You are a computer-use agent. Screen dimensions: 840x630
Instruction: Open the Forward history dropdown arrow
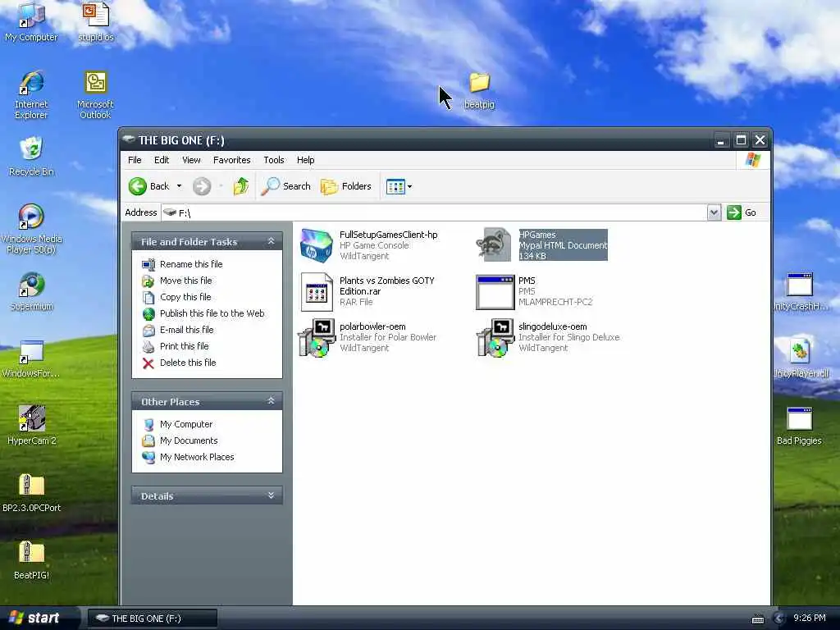click(221, 186)
